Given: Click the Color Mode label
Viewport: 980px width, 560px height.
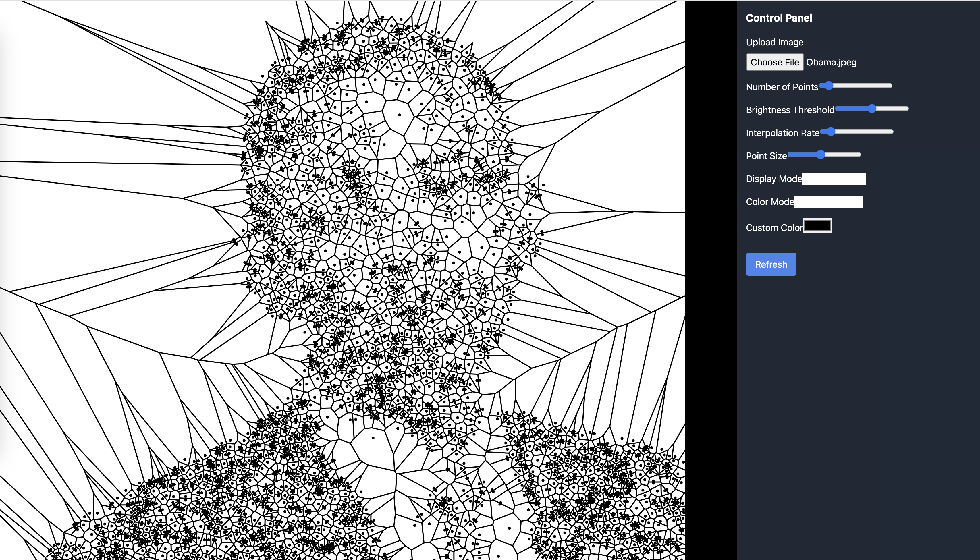Looking at the screenshot, I should coord(770,202).
